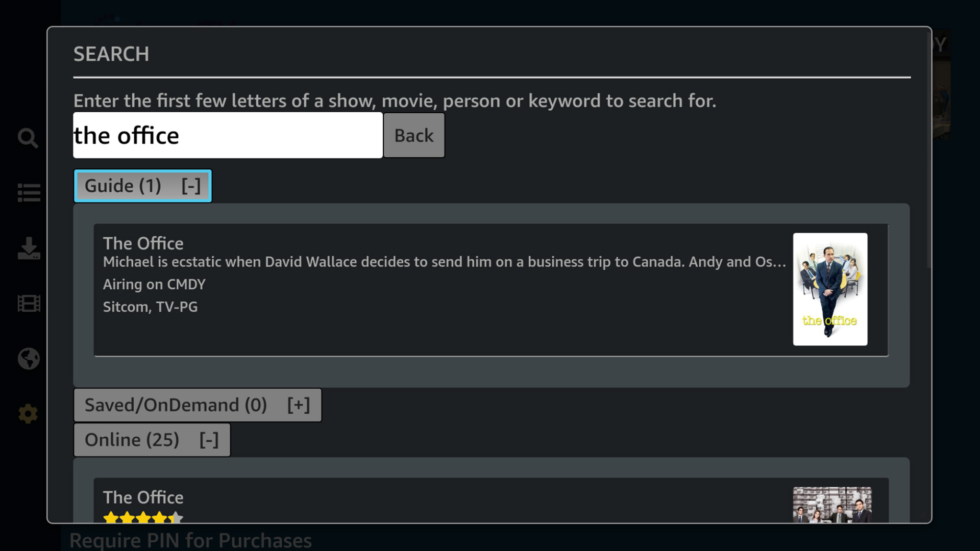Open the movies film strip icon

coord(29,304)
